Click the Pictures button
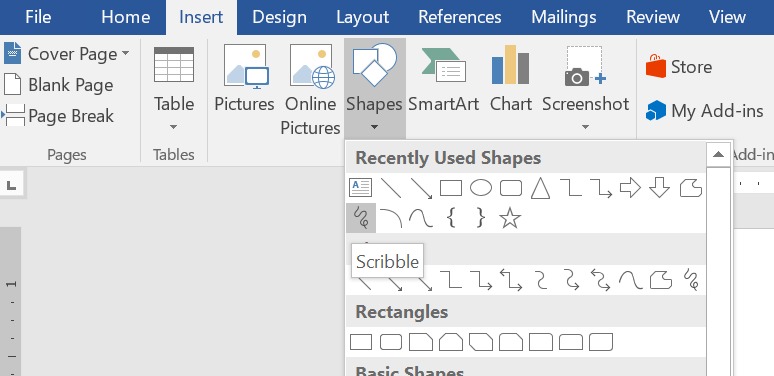774x376 pixels. 244,79
